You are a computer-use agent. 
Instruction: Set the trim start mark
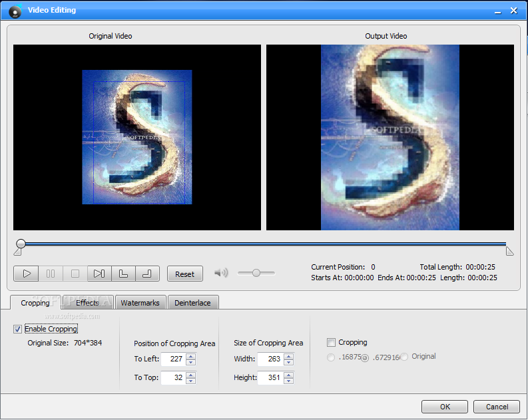(x=124, y=274)
